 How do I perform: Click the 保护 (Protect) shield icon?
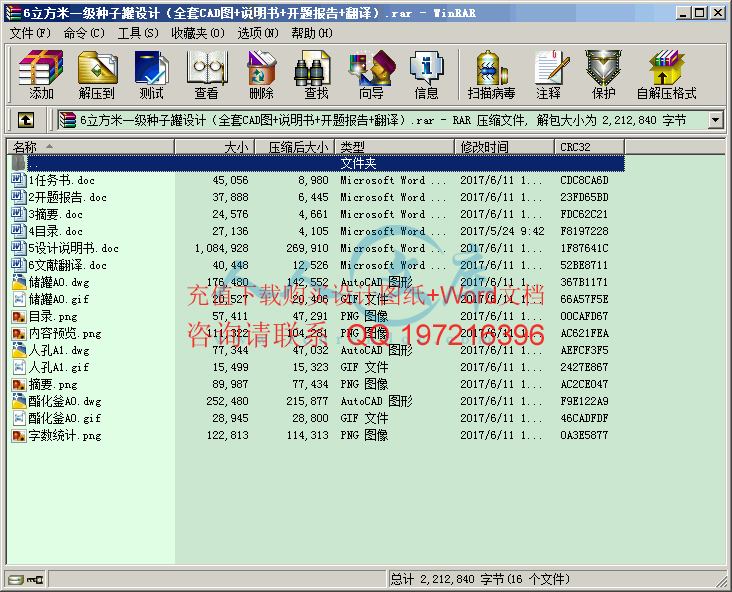click(x=604, y=75)
